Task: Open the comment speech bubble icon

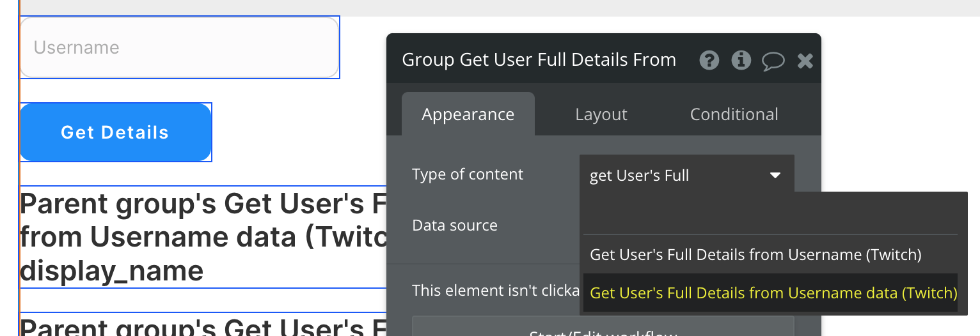Action: [x=773, y=61]
